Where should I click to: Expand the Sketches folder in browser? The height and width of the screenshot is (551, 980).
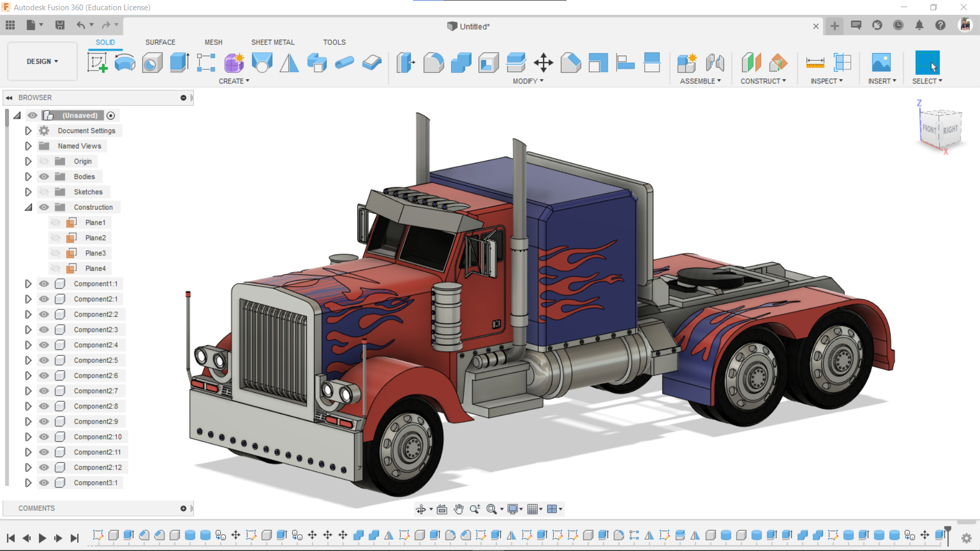coord(28,192)
